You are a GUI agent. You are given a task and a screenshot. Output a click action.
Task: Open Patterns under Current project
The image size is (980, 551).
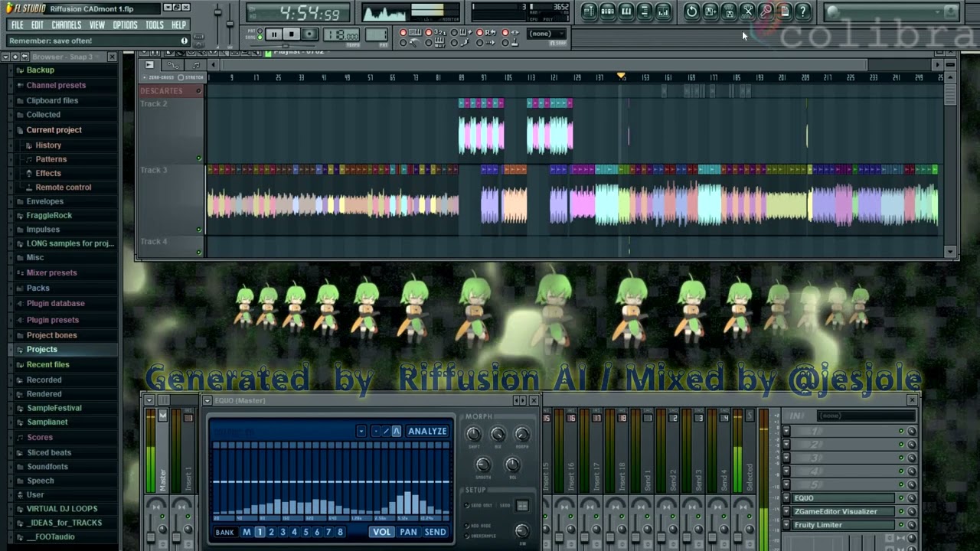[51, 159]
